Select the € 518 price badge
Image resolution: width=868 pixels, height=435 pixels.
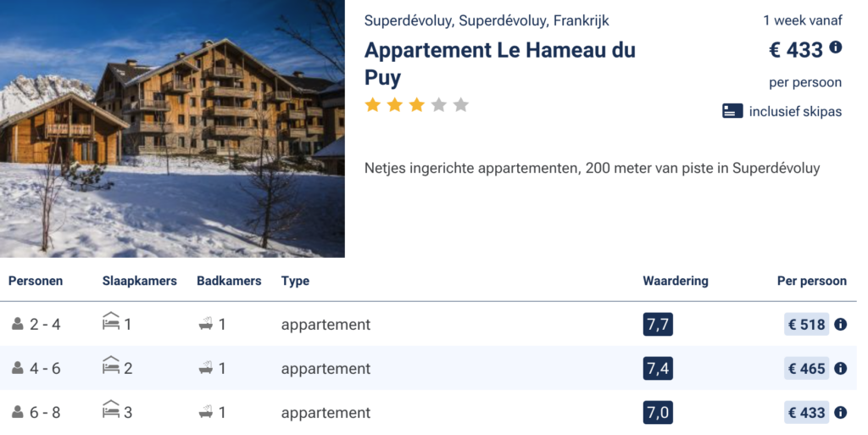tap(806, 324)
